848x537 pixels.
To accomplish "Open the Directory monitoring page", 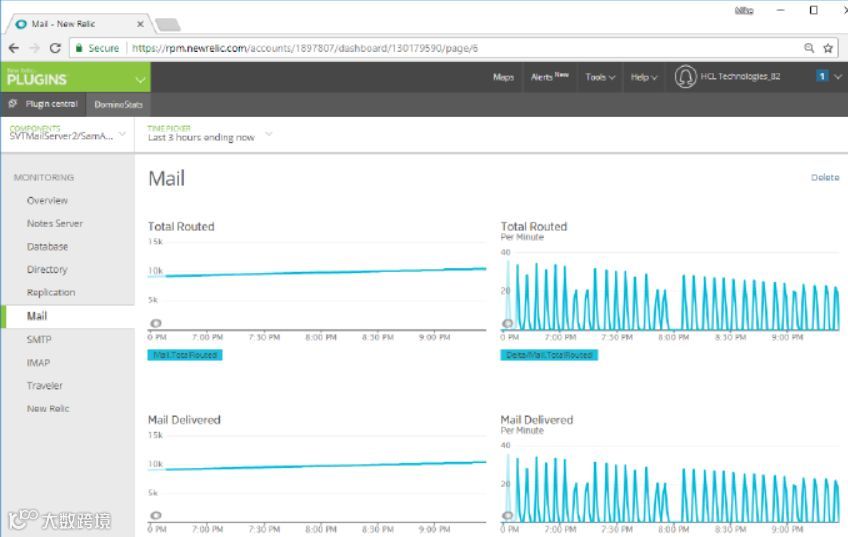I will coord(47,269).
